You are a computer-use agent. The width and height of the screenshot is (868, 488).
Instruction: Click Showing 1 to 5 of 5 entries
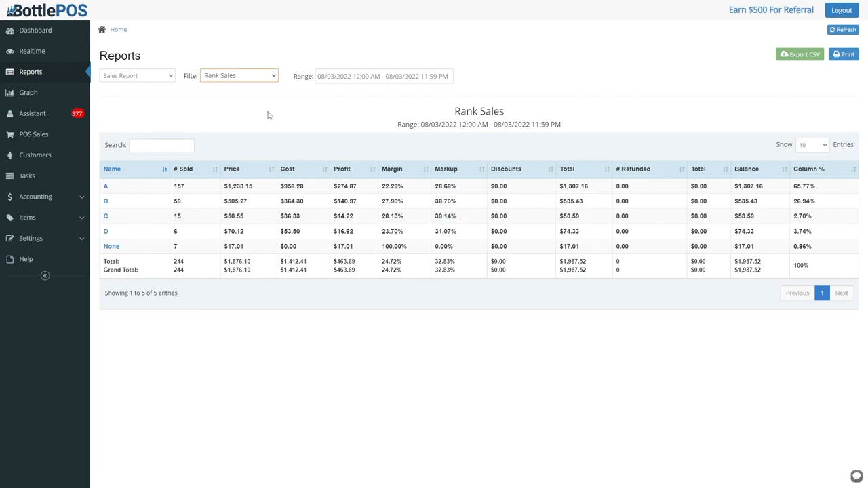click(141, 293)
